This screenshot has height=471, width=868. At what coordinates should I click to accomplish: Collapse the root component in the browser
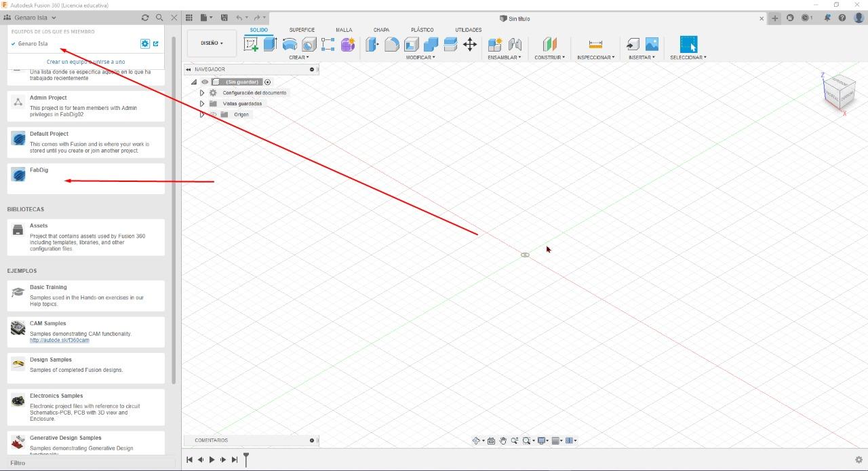point(194,82)
